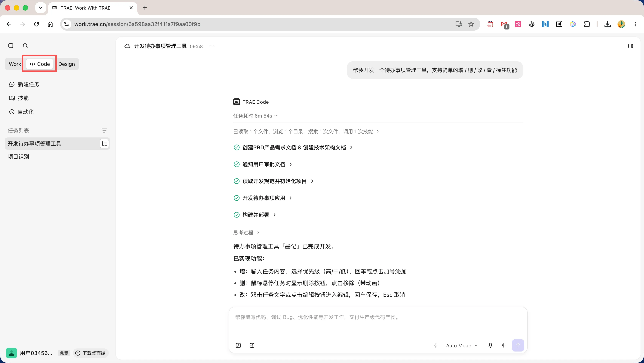Image resolution: width=644 pixels, height=363 pixels.
Task: Expand 创建PRD产品需求文档 step
Action: (x=293, y=147)
